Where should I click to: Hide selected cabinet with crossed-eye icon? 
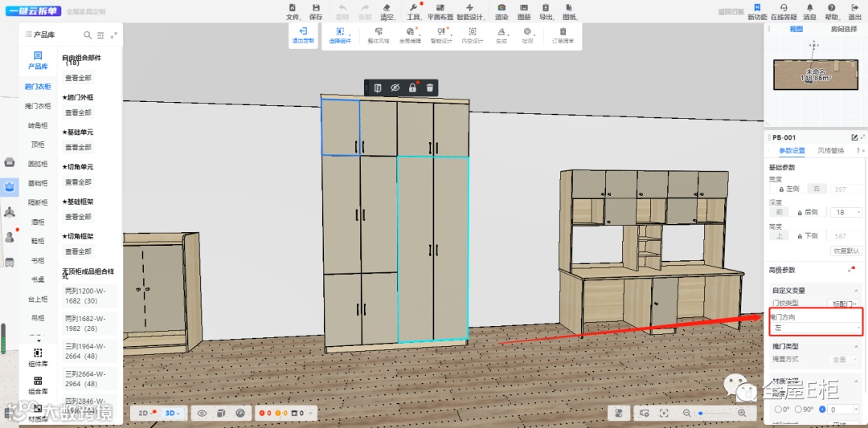coord(395,88)
